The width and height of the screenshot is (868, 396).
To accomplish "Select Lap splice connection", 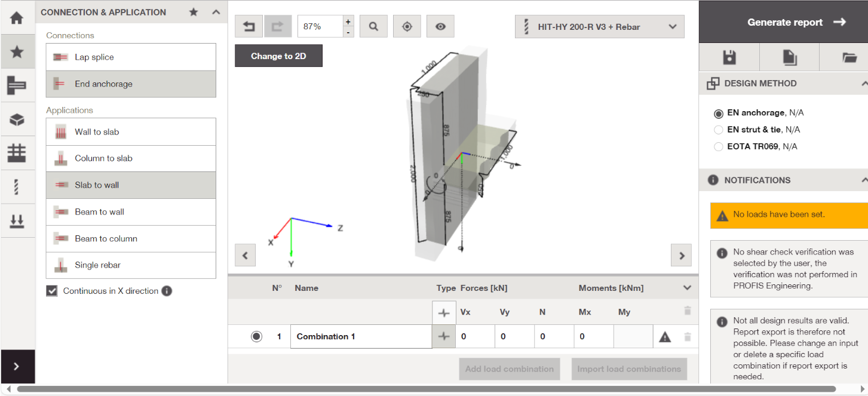I will [131, 57].
